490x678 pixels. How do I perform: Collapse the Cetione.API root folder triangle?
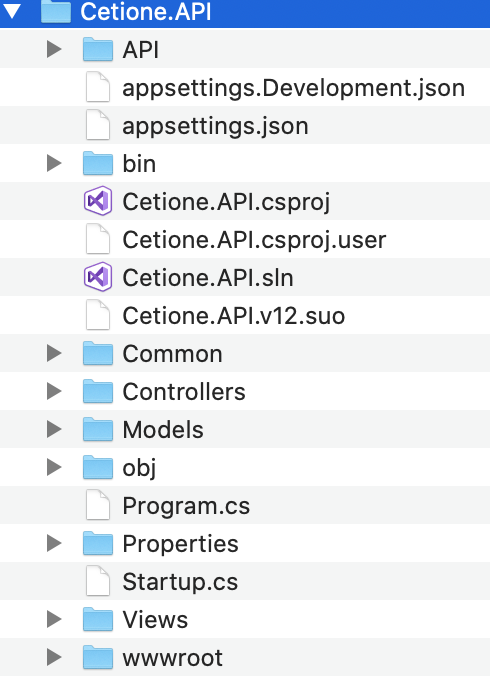point(12,11)
